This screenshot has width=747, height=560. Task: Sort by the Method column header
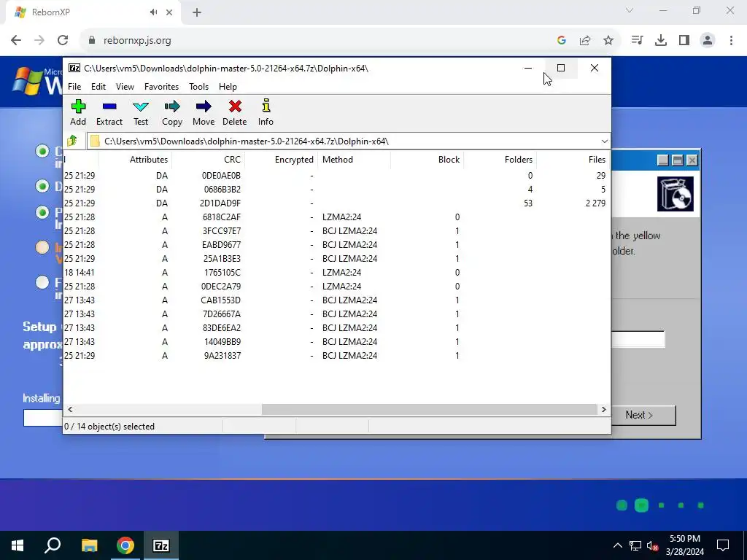355,160
